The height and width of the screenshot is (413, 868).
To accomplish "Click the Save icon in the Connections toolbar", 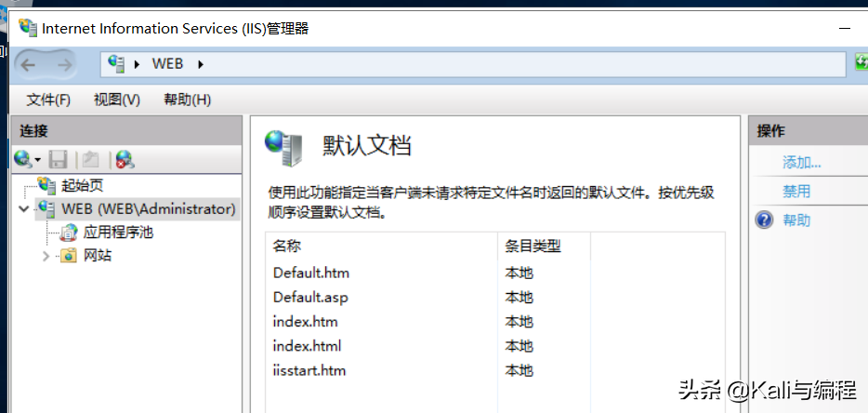I will (58, 160).
